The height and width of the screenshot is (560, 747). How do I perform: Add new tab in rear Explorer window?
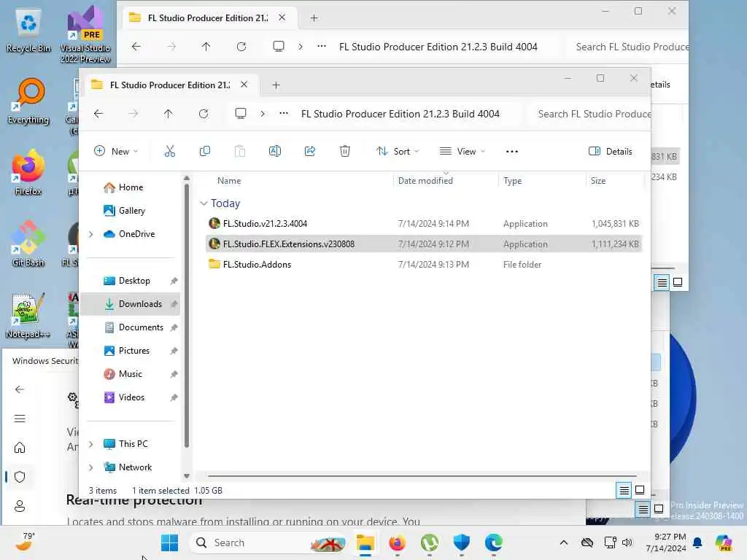click(314, 18)
